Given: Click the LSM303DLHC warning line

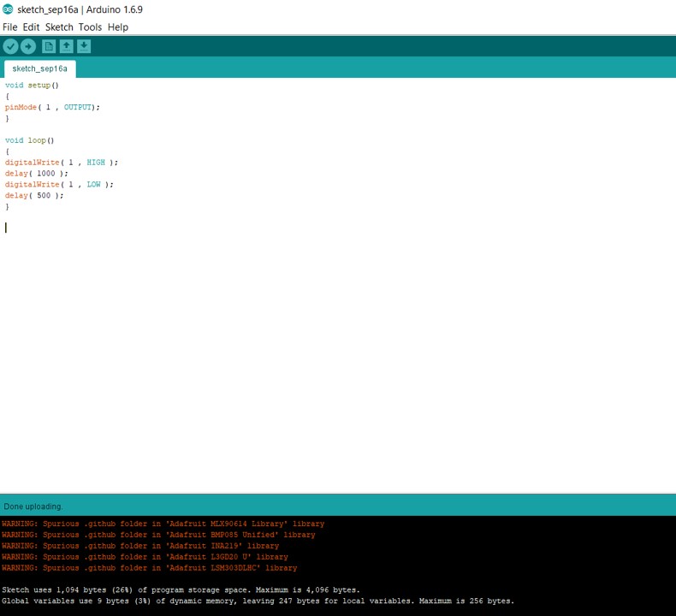Looking at the screenshot, I should tap(150, 568).
